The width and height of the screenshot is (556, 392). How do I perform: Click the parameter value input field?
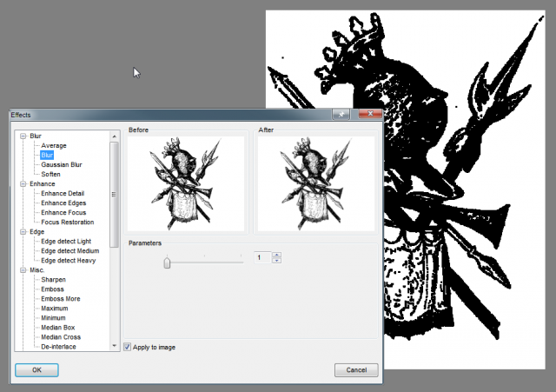point(262,257)
